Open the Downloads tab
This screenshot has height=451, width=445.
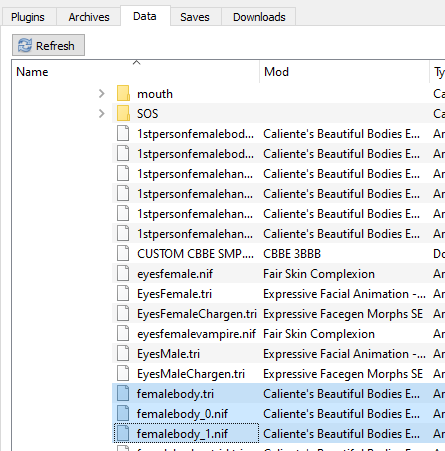coord(259,17)
